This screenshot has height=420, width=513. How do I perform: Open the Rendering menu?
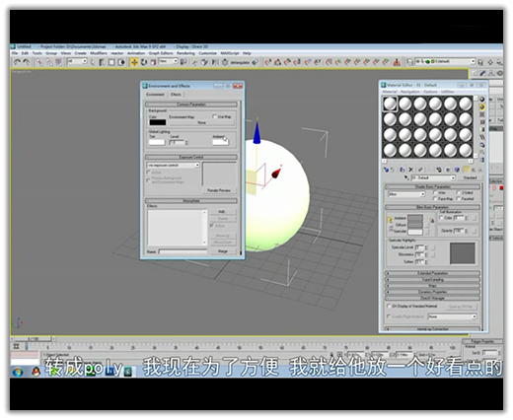[185, 53]
